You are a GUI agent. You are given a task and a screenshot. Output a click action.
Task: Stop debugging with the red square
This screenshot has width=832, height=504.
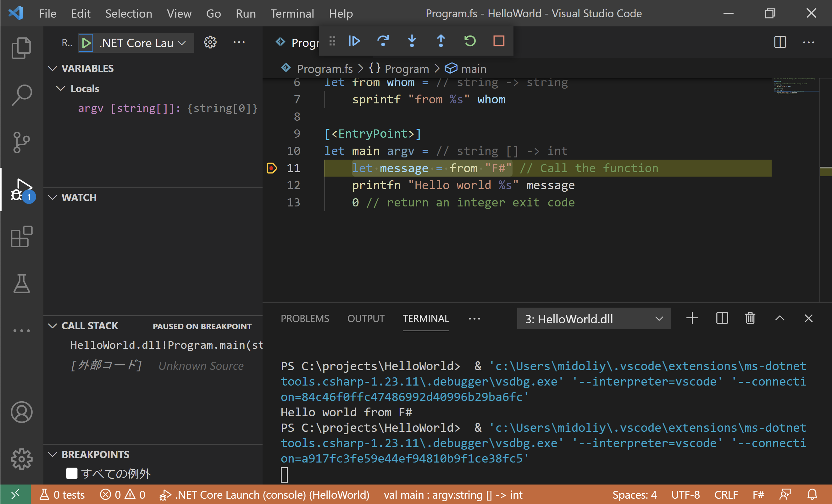pos(499,41)
